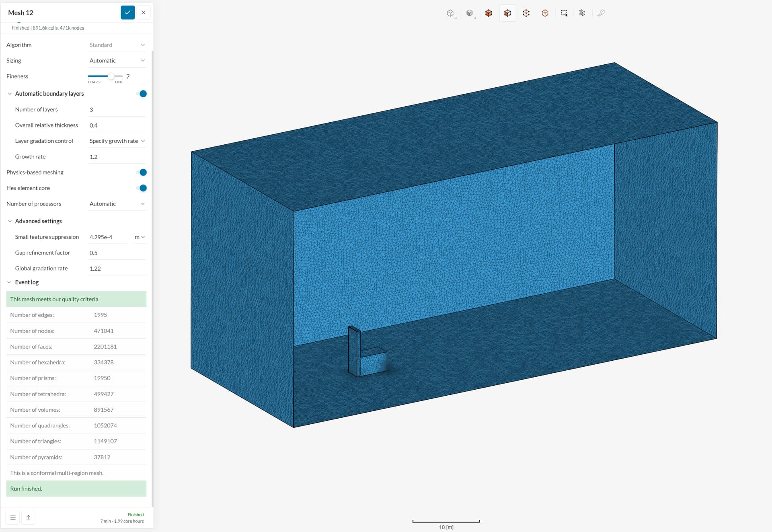The width and height of the screenshot is (772, 532).
Task: Disable Automatic boundary layers
Action: [x=142, y=94]
